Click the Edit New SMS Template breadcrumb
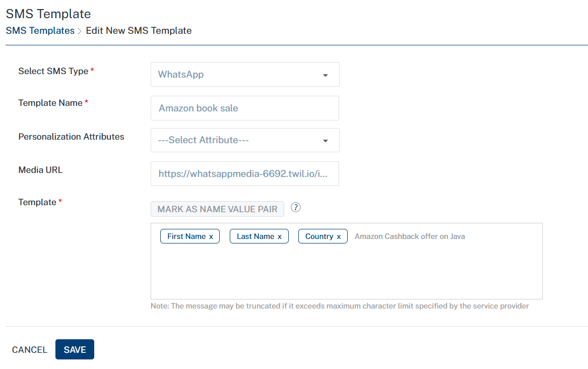Screen dimensions: 588x369 139,31
